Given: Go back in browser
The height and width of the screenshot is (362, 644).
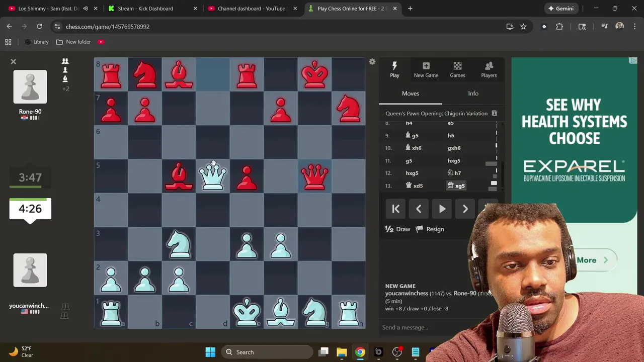Looking at the screenshot, I should [x=9, y=27].
